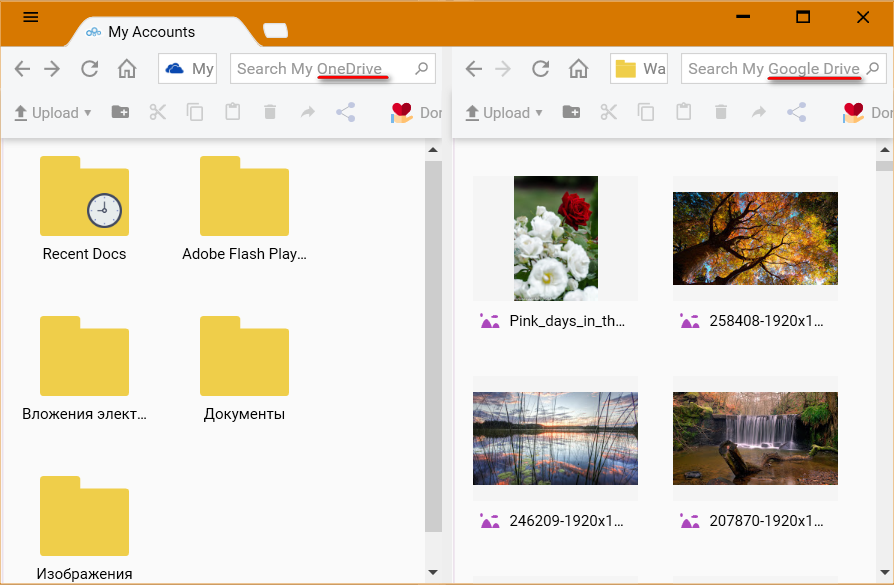
Task: Click the Paste clipboard icon in Google Drive pane
Action: [684, 112]
